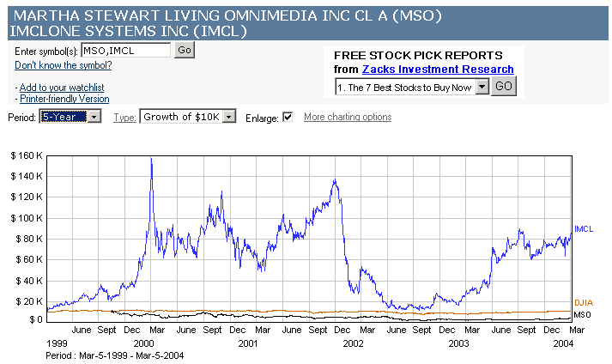The image size is (612, 364).
Task: Click the 2001 year label
Action: (x=248, y=343)
